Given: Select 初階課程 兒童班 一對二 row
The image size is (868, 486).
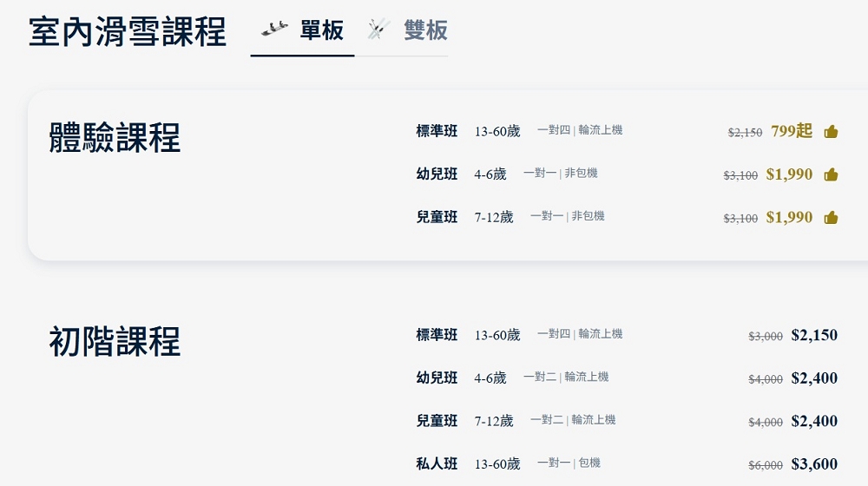Looking at the screenshot, I should [x=437, y=421].
